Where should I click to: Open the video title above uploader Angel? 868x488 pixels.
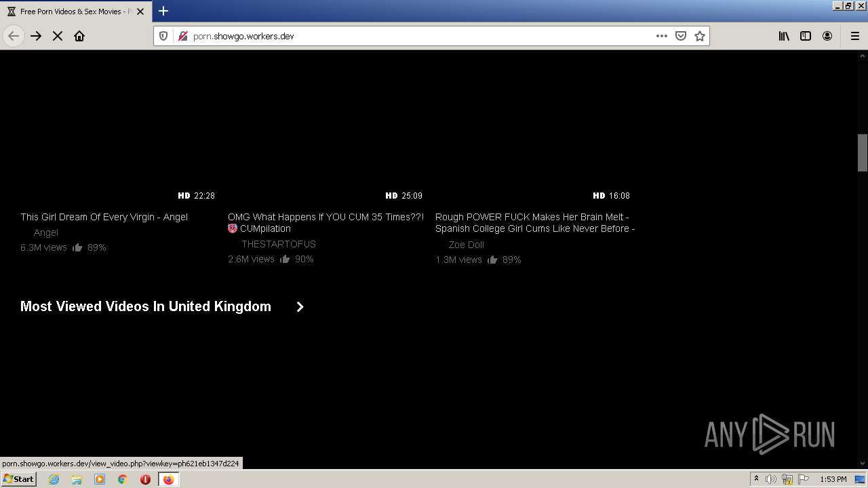pos(104,217)
